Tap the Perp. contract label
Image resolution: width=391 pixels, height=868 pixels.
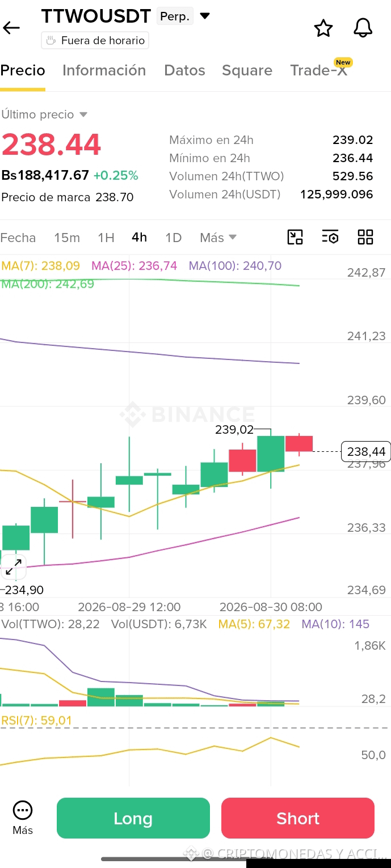[175, 16]
